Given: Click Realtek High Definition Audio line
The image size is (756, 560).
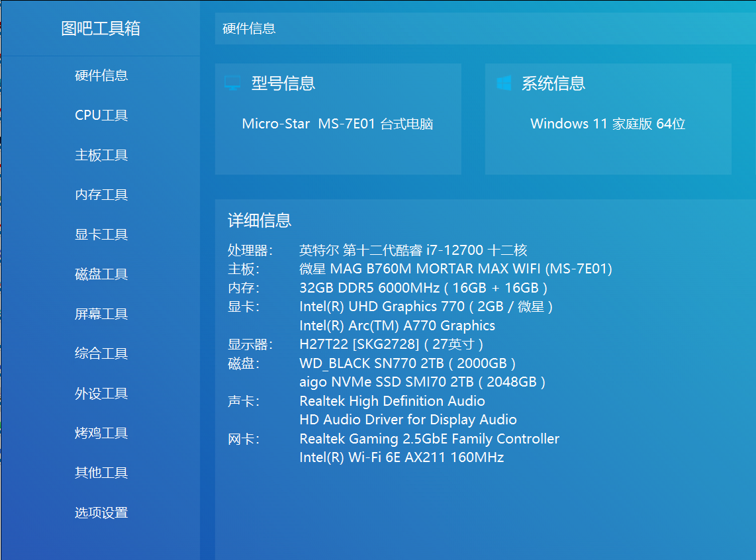Looking at the screenshot, I should point(392,401).
